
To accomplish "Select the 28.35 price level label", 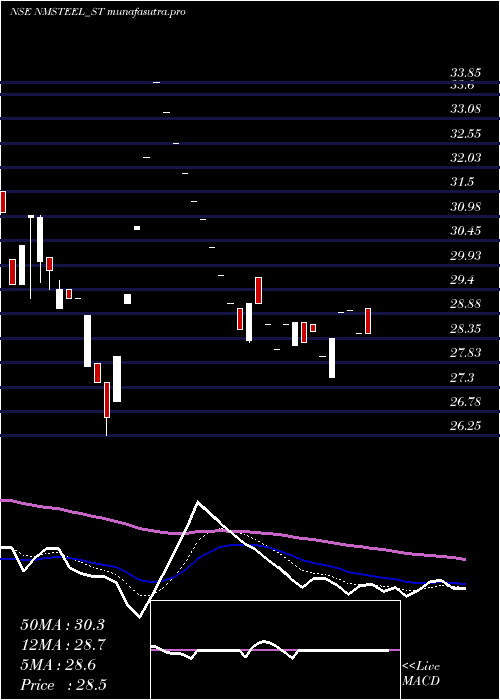I will (x=465, y=329).
